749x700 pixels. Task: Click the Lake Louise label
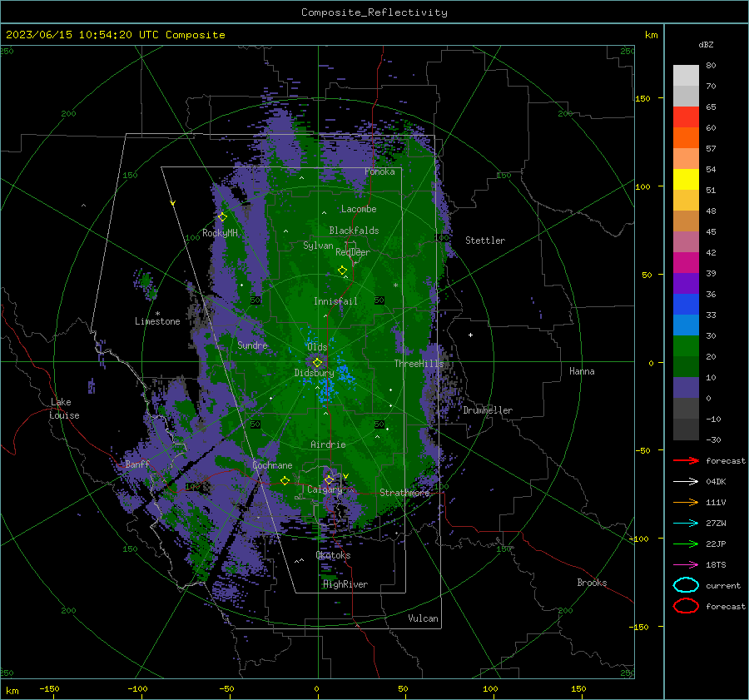[x=65, y=409]
